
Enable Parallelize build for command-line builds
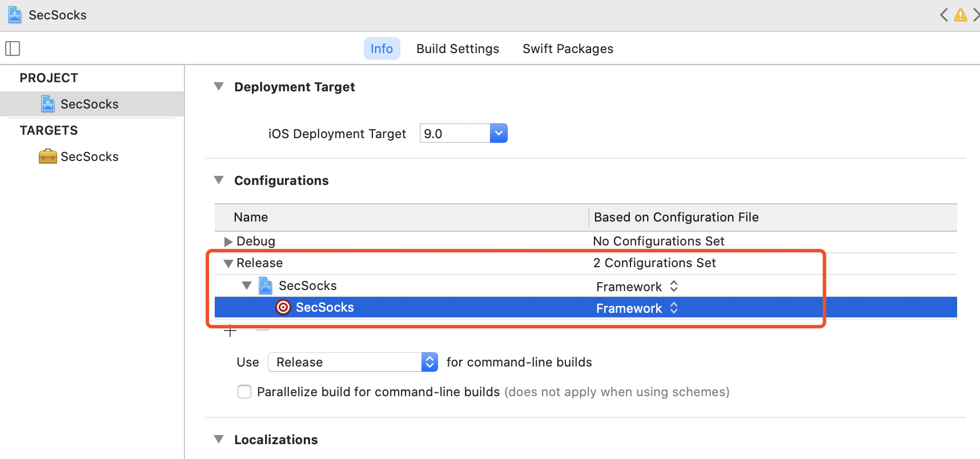(x=244, y=392)
